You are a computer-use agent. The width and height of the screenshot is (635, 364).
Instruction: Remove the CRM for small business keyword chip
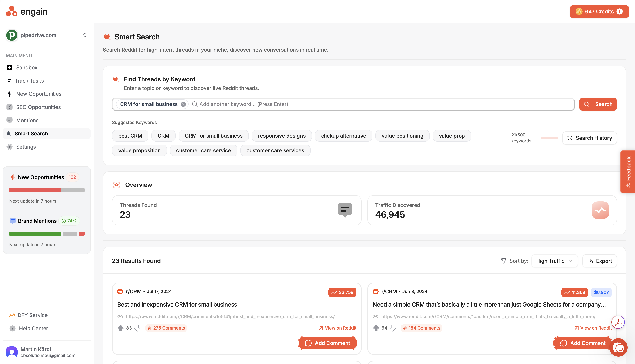[x=183, y=104]
